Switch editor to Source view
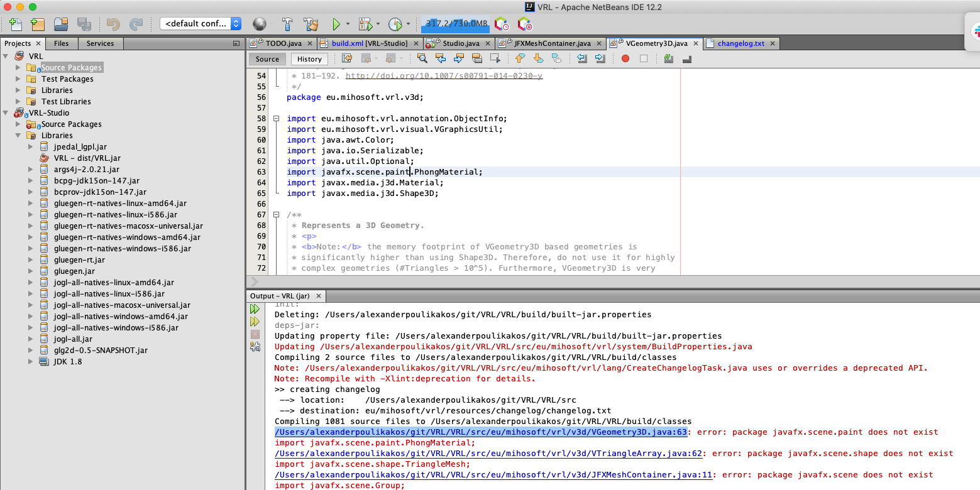The image size is (980, 490). click(267, 59)
